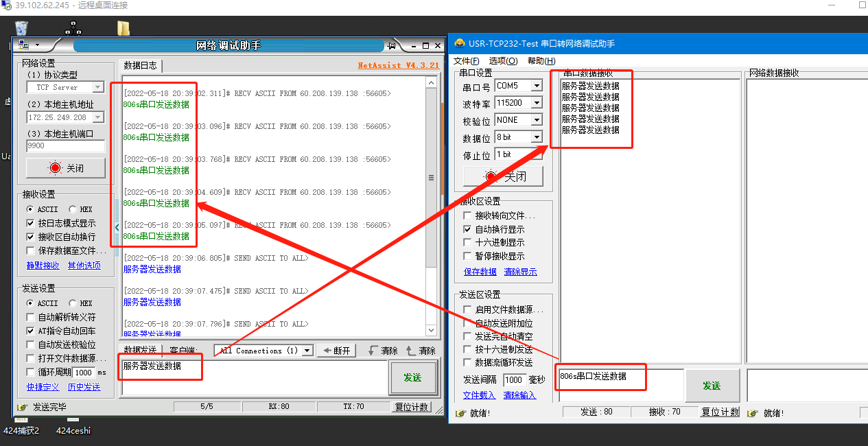Click the 断开 disconnect arrow button
This screenshot has height=446, width=868.
[x=336, y=351]
